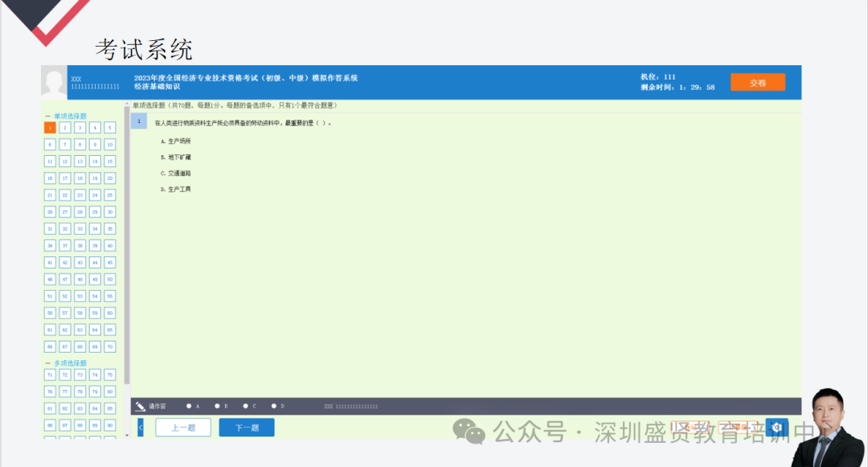Click the pencil icon beside 请作答
Image resolution: width=868 pixels, height=467 pixels.
(141, 407)
